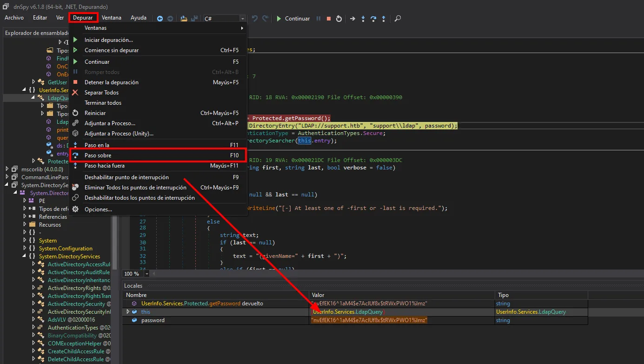Click the step out toolbar icon
The width and height of the screenshot is (644, 364).
(x=384, y=19)
